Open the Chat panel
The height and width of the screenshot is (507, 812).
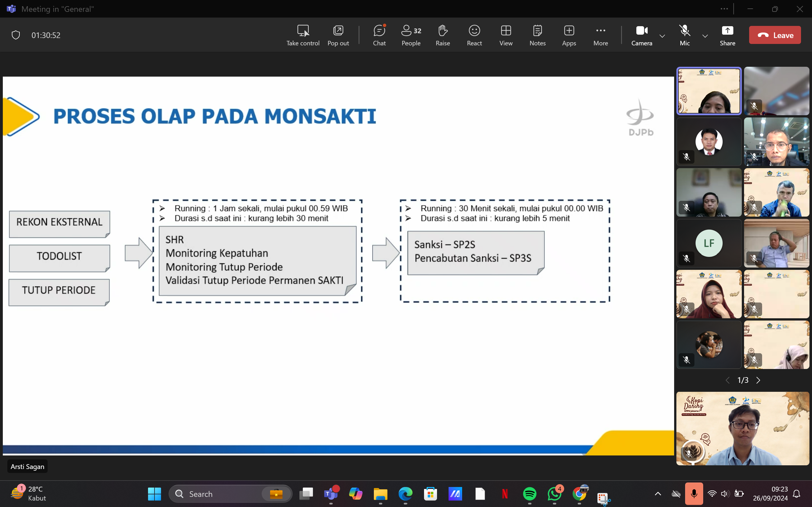379,35
